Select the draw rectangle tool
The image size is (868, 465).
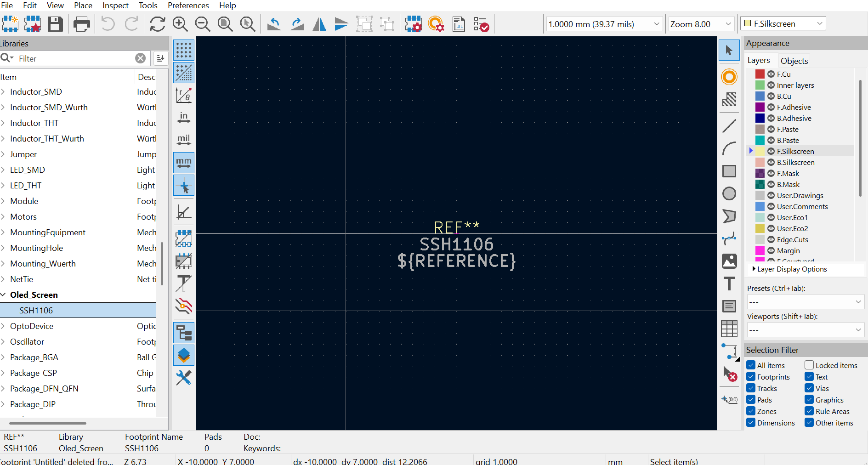[x=729, y=171]
